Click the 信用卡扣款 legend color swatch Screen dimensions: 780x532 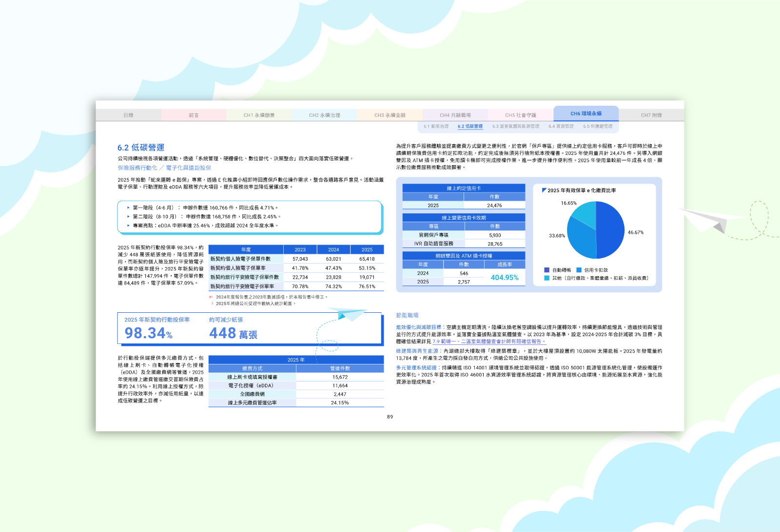click(579, 270)
